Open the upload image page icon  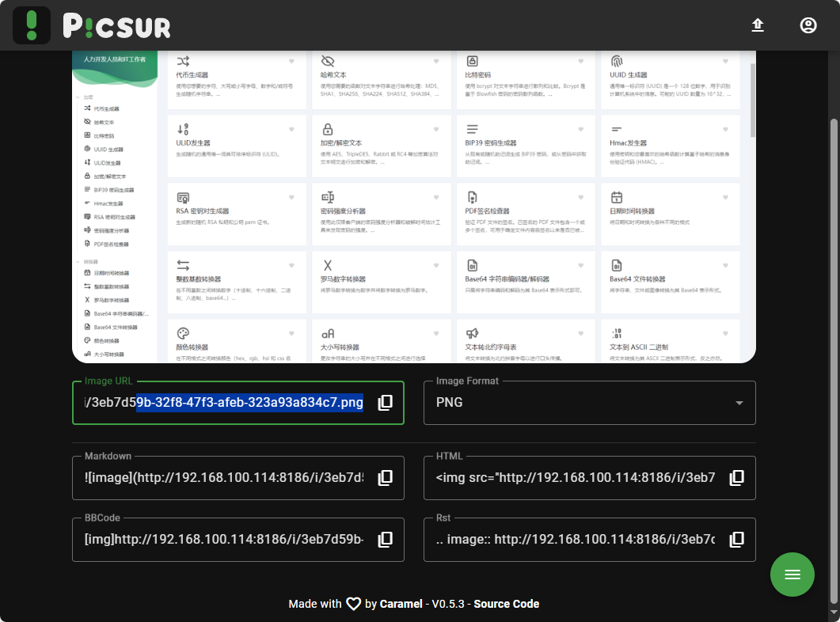(x=758, y=25)
